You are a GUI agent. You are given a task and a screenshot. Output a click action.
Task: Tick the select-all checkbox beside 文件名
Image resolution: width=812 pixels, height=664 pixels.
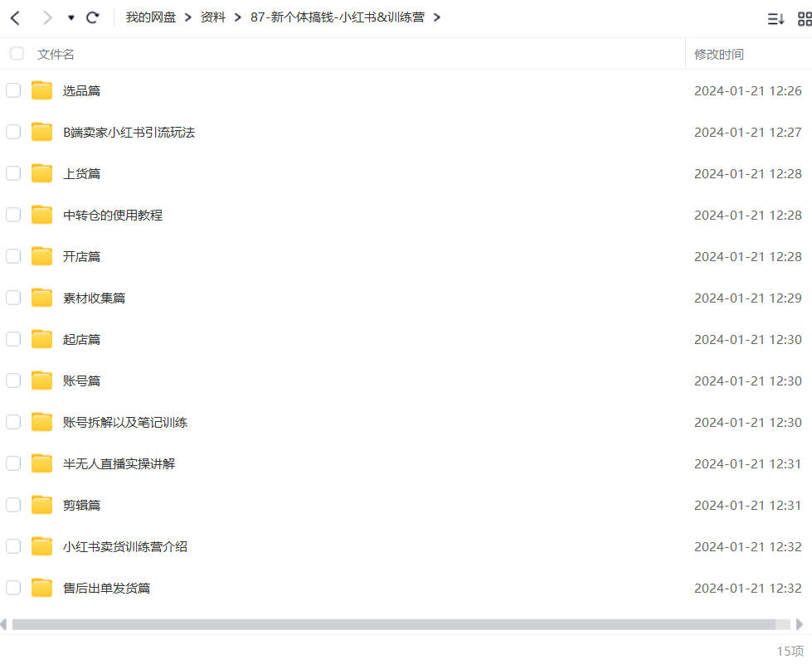pos(17,53)
